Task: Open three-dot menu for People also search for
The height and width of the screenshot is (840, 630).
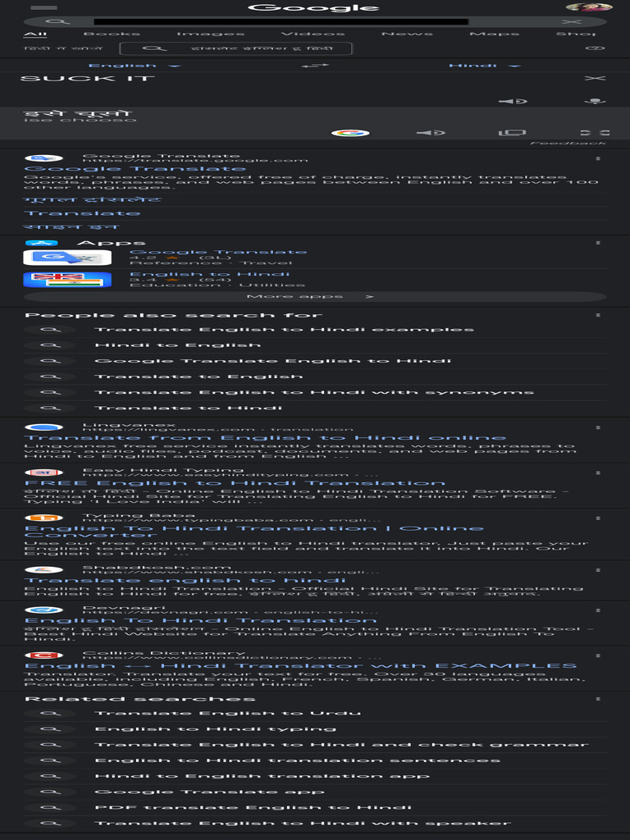Action: coord(598,315)
